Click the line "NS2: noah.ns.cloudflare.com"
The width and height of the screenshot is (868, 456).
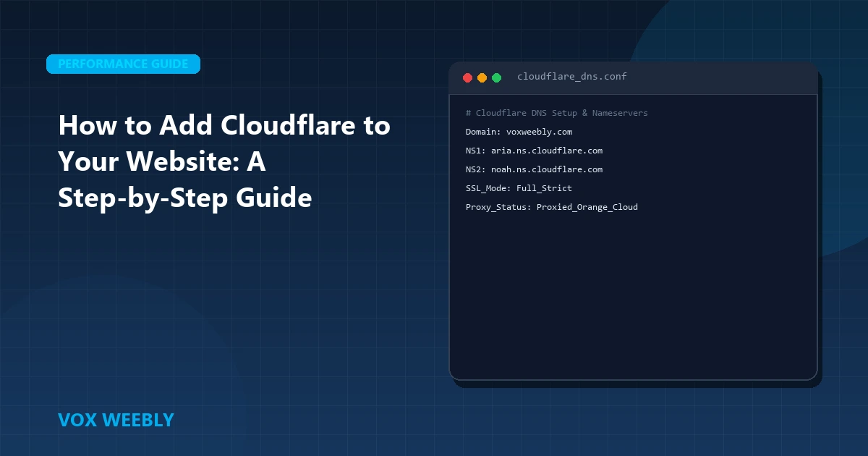pyautogui.click(x=535, y=170)
